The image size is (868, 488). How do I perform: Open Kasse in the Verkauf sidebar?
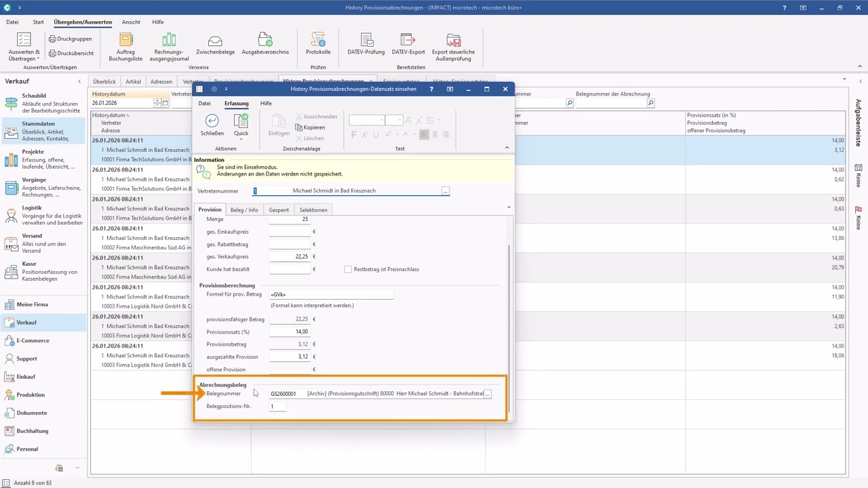click(44, 271)
